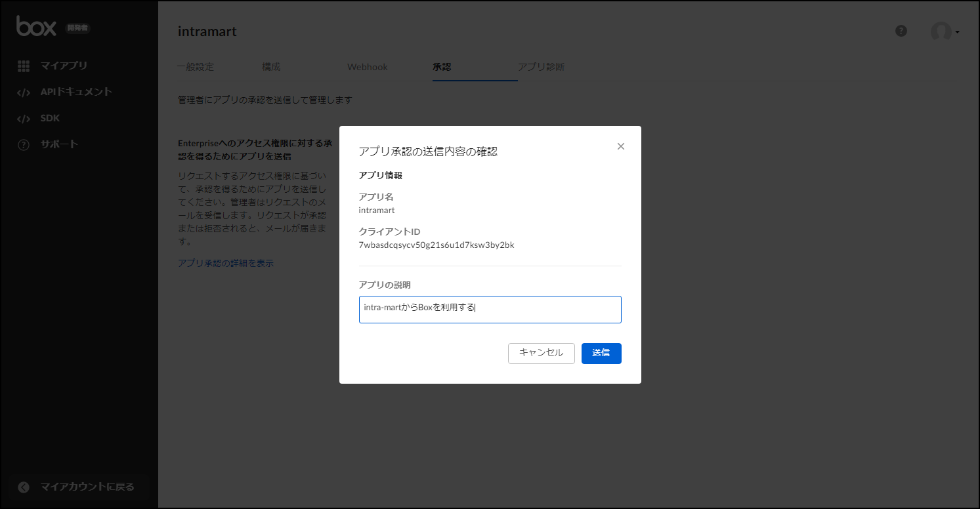Viewport: 980px width, 509px height.
Task: Switch to the 一般設定 tab
Action: point(196,67)
